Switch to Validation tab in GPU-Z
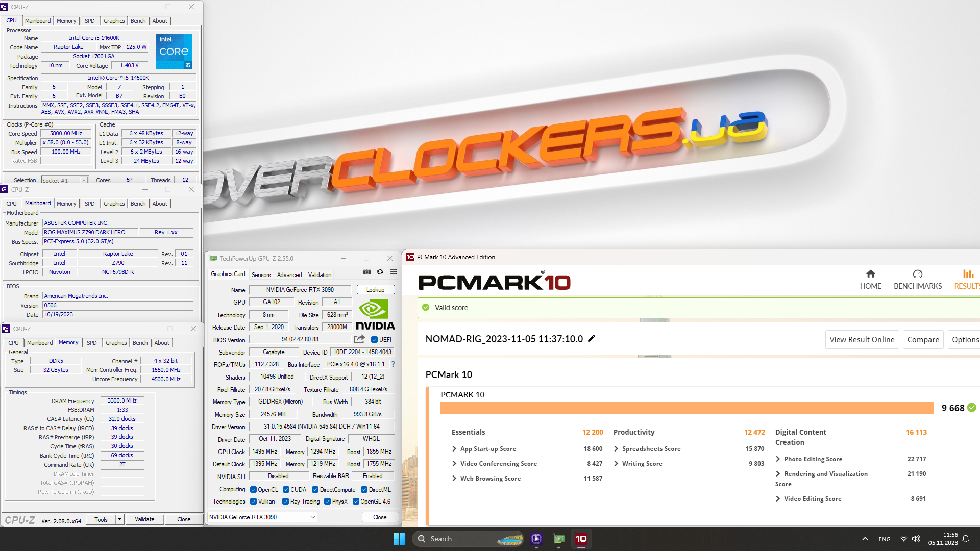 [320, 275]
